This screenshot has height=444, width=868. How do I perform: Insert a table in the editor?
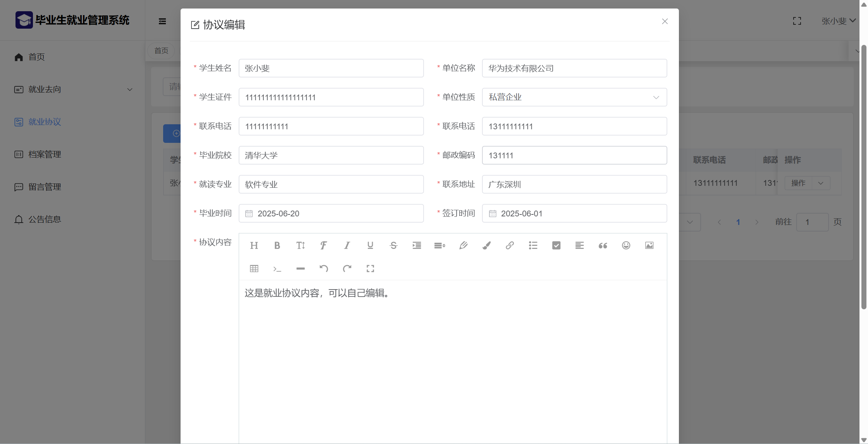coord(254,269)
